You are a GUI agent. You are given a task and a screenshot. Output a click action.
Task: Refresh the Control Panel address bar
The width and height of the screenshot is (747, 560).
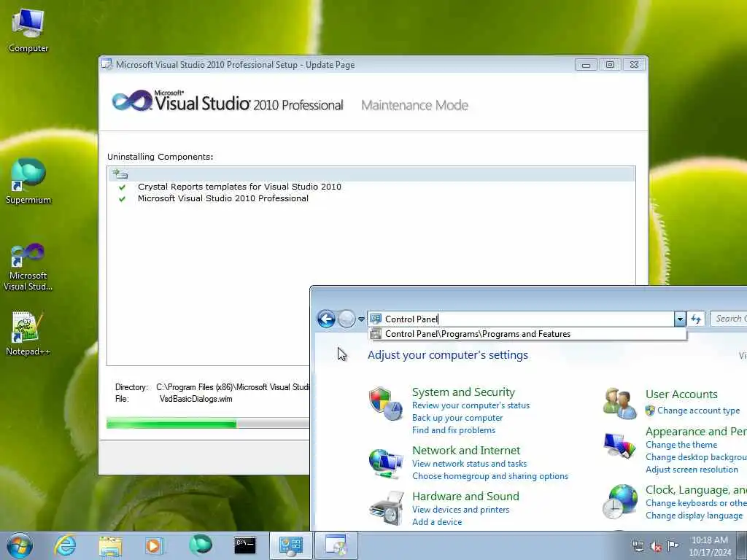697,319
